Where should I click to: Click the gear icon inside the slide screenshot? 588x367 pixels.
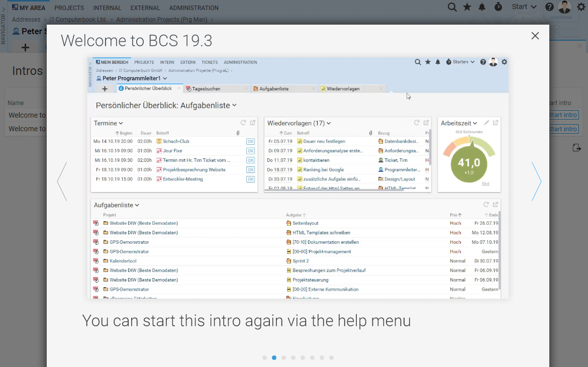click(x=505, y=62)
